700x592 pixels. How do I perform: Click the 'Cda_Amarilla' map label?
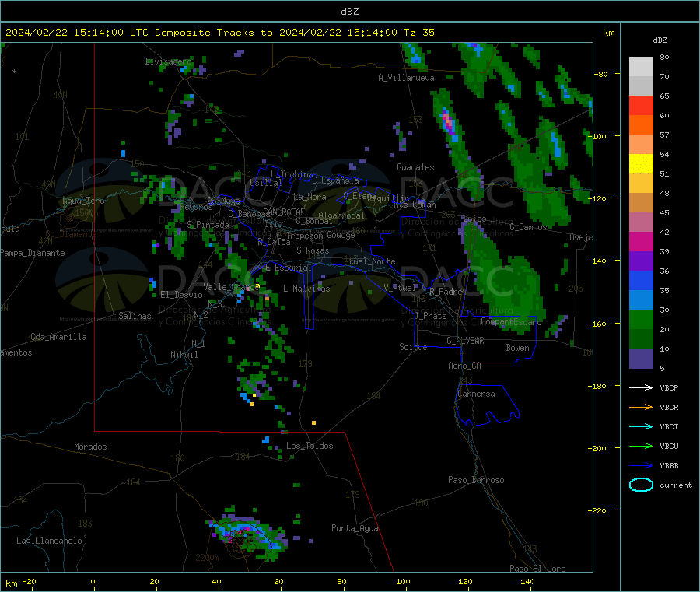(58, 337)
